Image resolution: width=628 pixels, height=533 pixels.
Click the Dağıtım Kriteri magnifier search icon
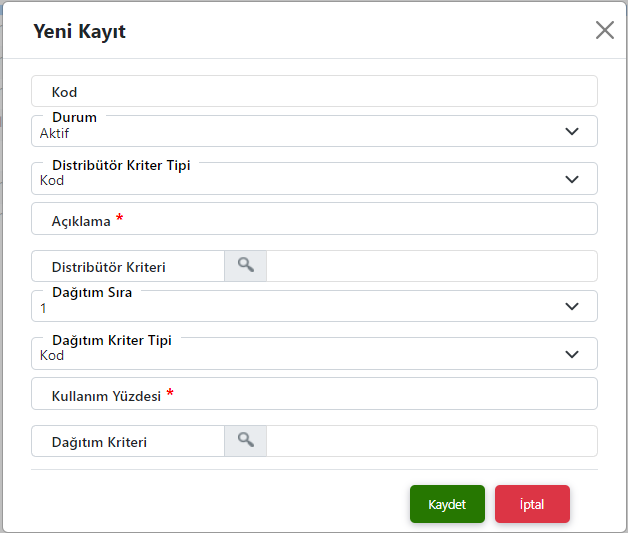(x=246, y=441)
